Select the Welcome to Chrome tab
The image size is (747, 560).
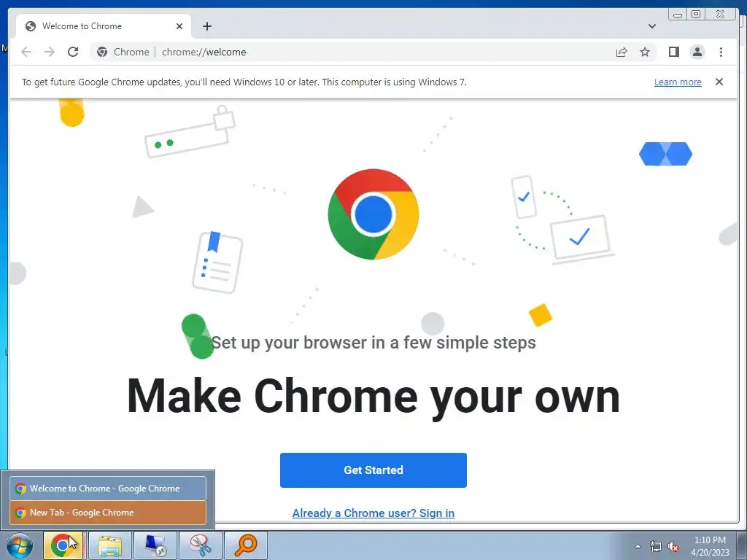104,26
